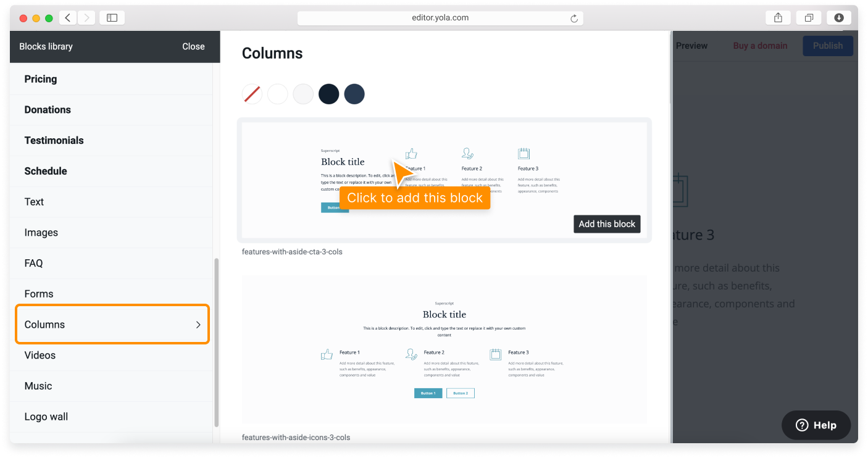This screenshot has width=868, height=458.
Task: Close the Blocks library panel
Action: coord(193,46)
